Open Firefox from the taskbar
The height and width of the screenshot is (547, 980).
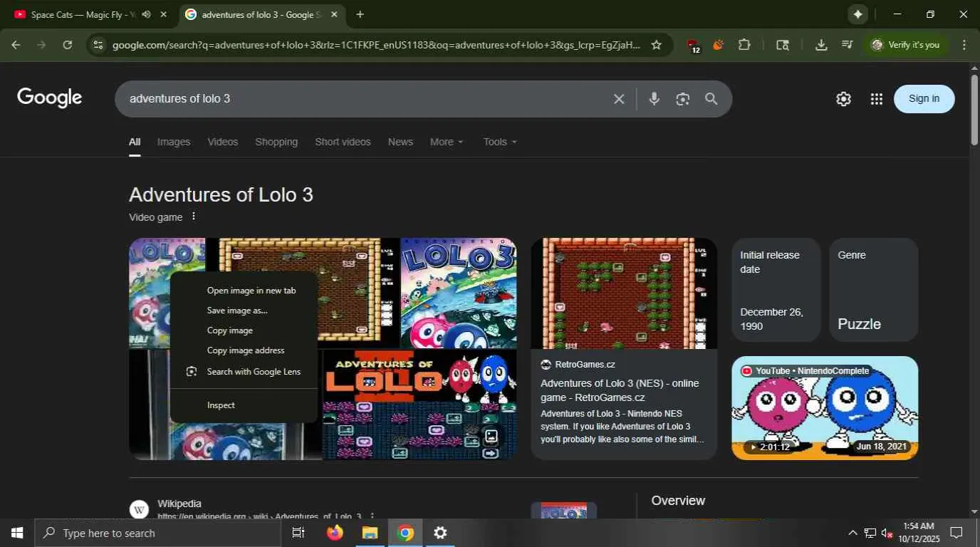[335, 533]
